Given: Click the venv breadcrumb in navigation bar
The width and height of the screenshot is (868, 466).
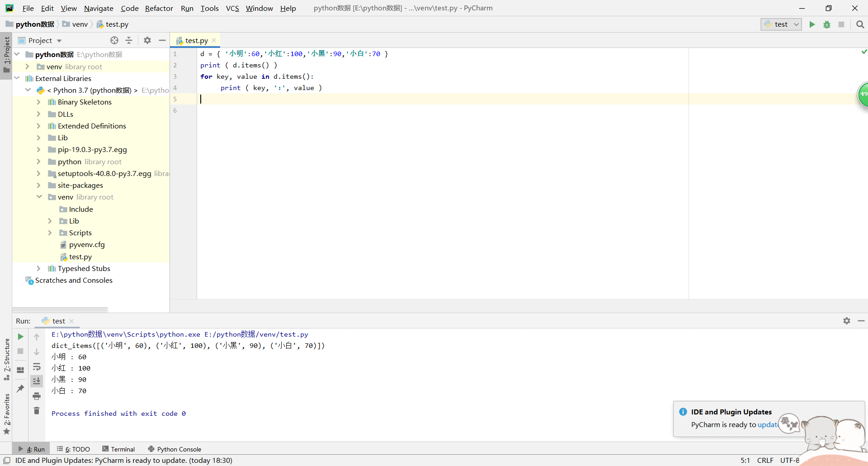Looking at the screenshot, I should click(75, 24).
